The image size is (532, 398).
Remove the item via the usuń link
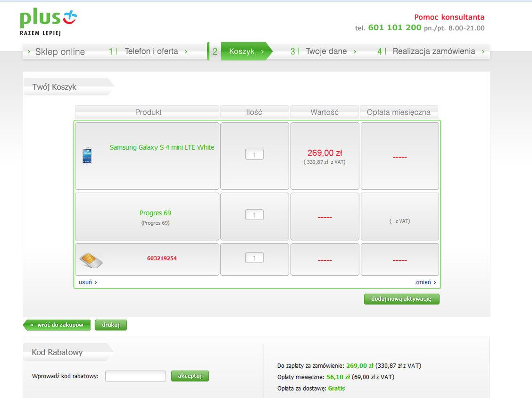(x=88, y=282)
